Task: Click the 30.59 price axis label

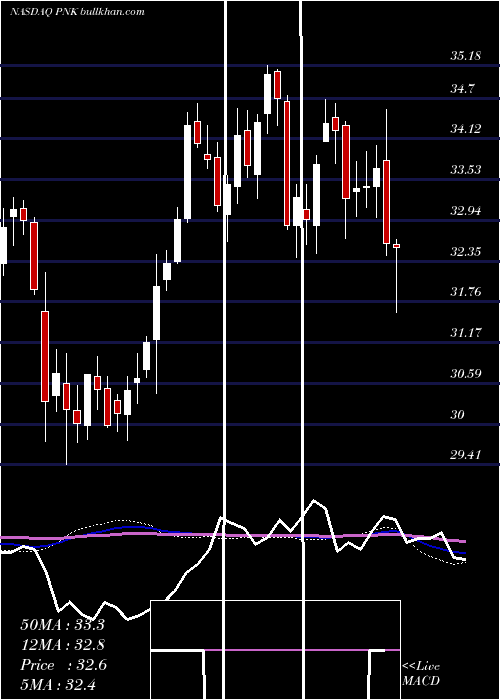Action: tap(466, 373)
